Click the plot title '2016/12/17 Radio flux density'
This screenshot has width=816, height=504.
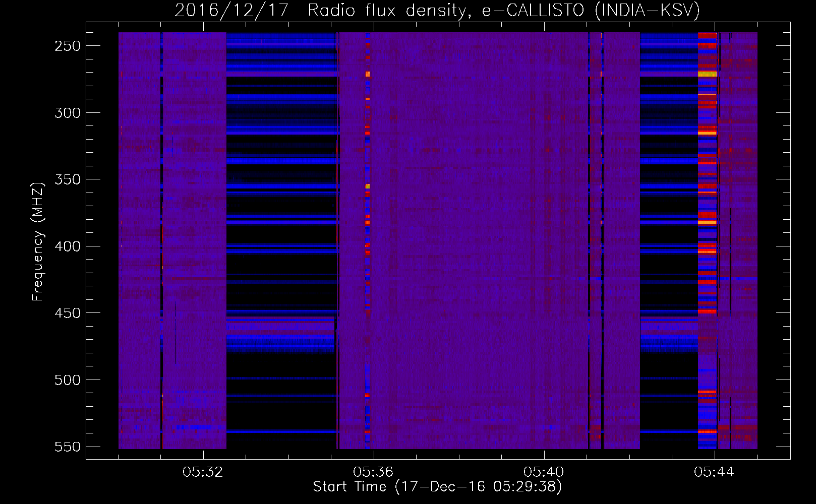(437, 10)
